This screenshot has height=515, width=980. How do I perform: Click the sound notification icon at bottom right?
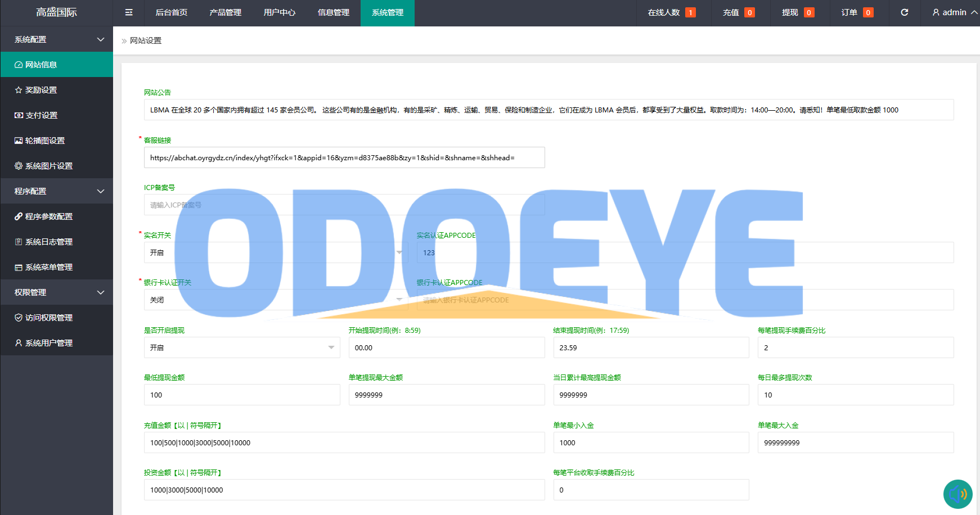957,494
